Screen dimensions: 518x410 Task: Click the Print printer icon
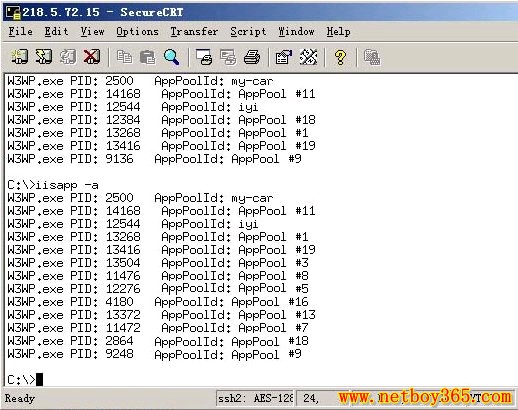pyautogui.click(x=252, y=57)
